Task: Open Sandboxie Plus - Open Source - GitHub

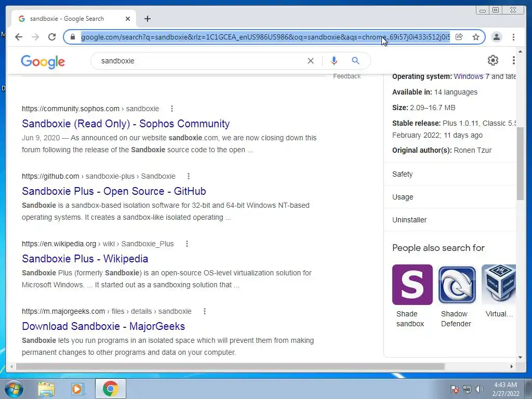Action: pos(114,191)
